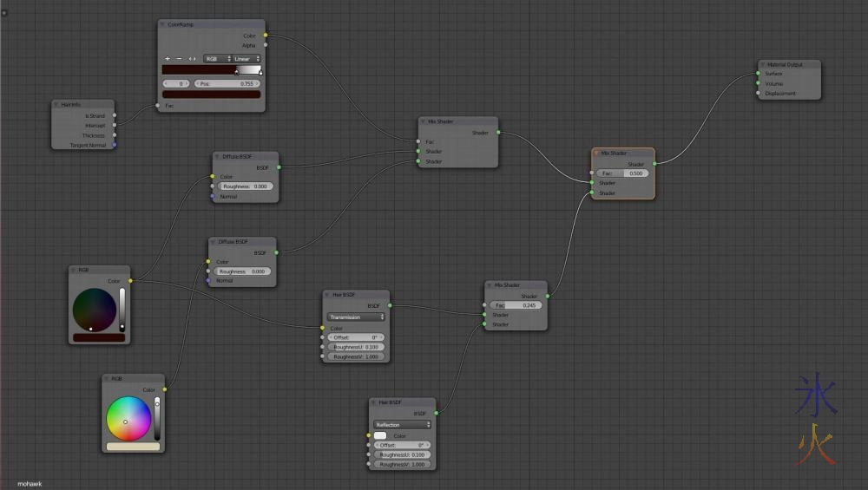Image resolution: width=868 pixels, height=490 pixels.
Task: Flip the ColorRamp with the arrows icon
Action: click(192, 59)
